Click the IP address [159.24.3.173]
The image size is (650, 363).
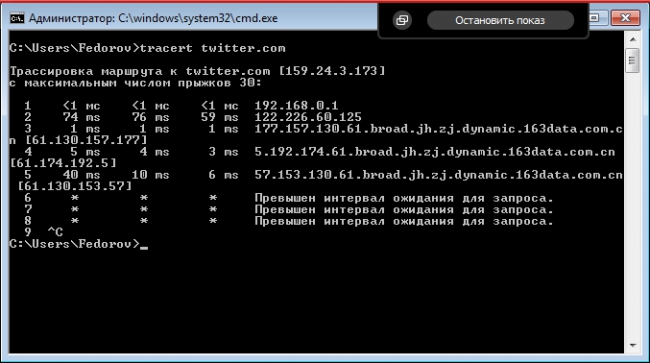[332, 71]
